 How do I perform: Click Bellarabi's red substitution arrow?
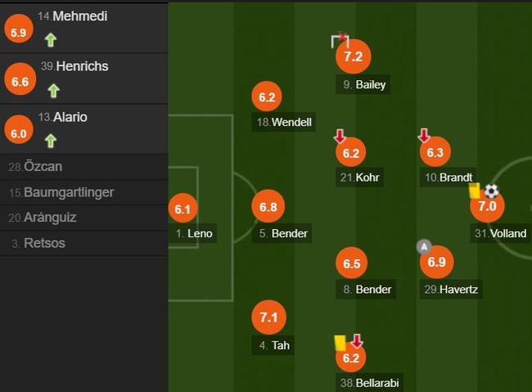(356, 340)
